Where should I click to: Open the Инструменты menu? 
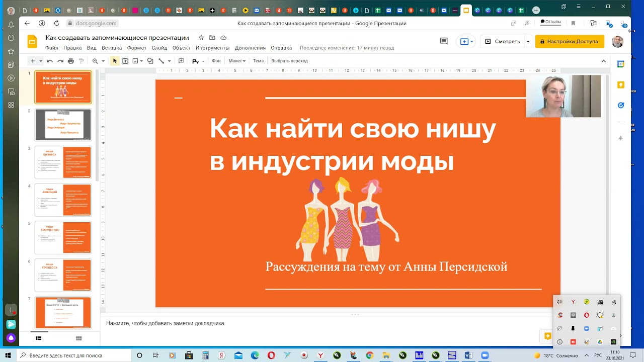click(212, 48)
